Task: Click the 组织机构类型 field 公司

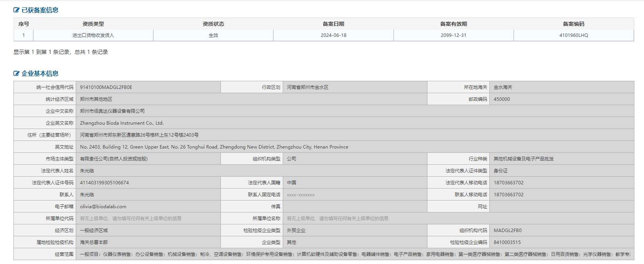Action: [355, 159]
